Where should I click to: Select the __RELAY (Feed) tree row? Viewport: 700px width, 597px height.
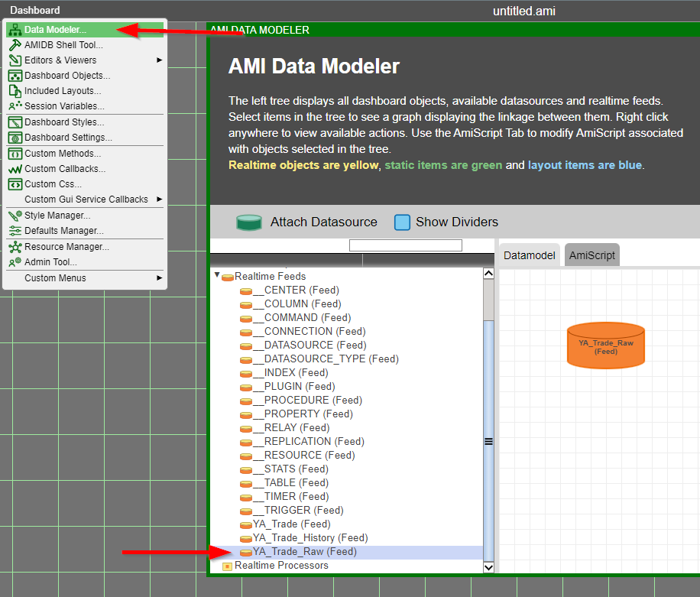click(346, 428)
